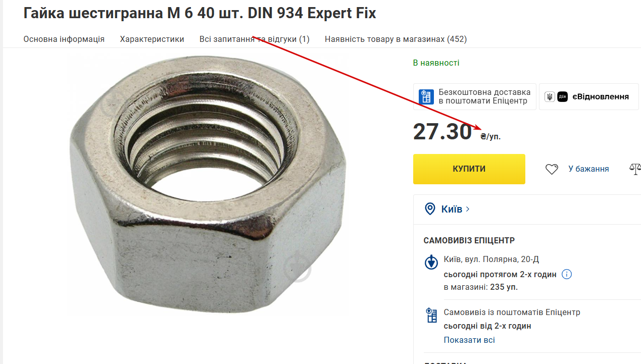Click the parcel locker pickup icon
This screenshot has height=364, width=641.
click(431, 315)
